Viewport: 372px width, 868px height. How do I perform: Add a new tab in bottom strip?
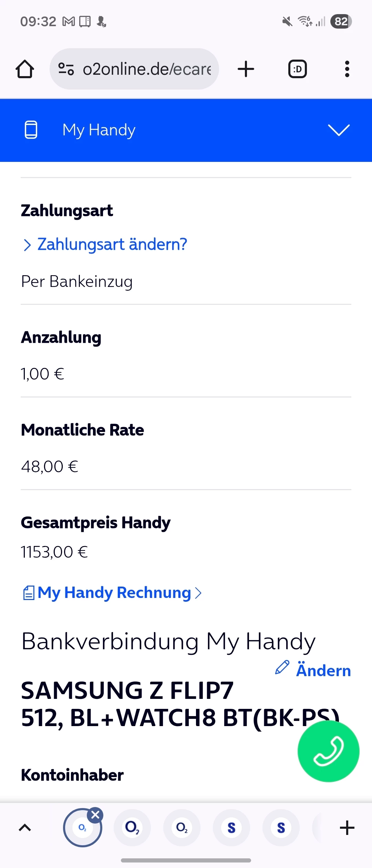pos(347,828)
